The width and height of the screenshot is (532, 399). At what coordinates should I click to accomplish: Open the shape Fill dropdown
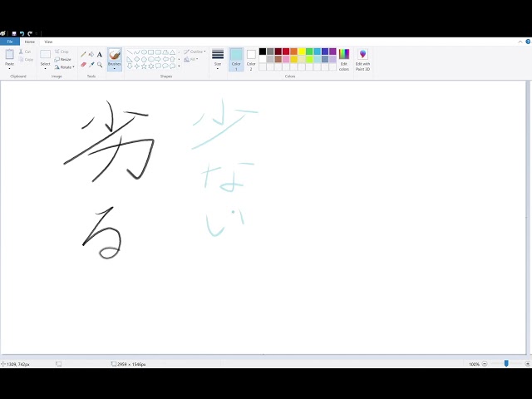click(x=191, y=59)
